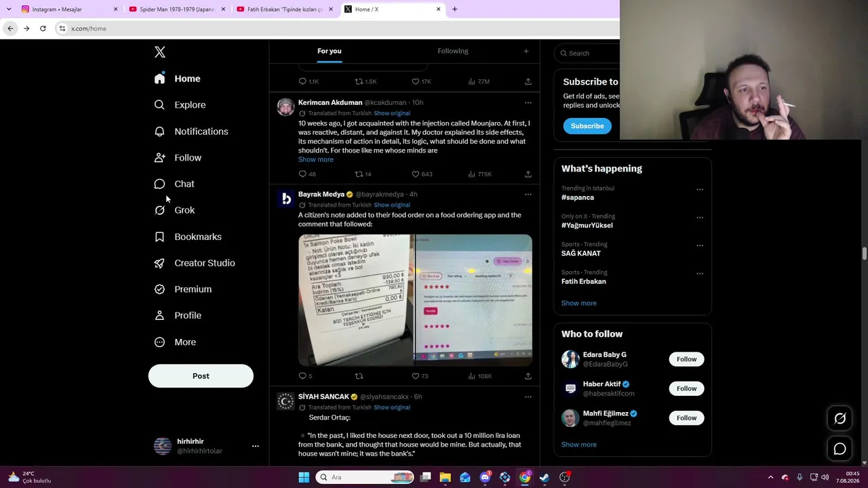The image size is (868, 488).
Task: Switch to the For you tab
Action: [x=330, y=51]
